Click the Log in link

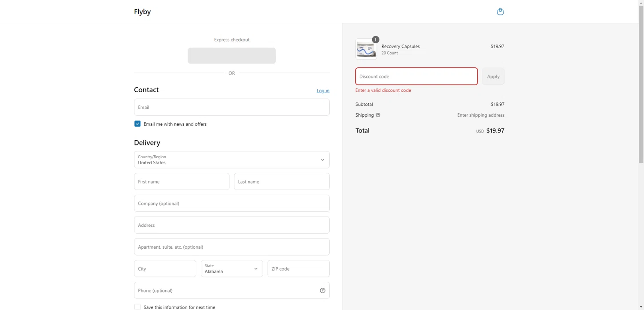(x=323, y=90)
